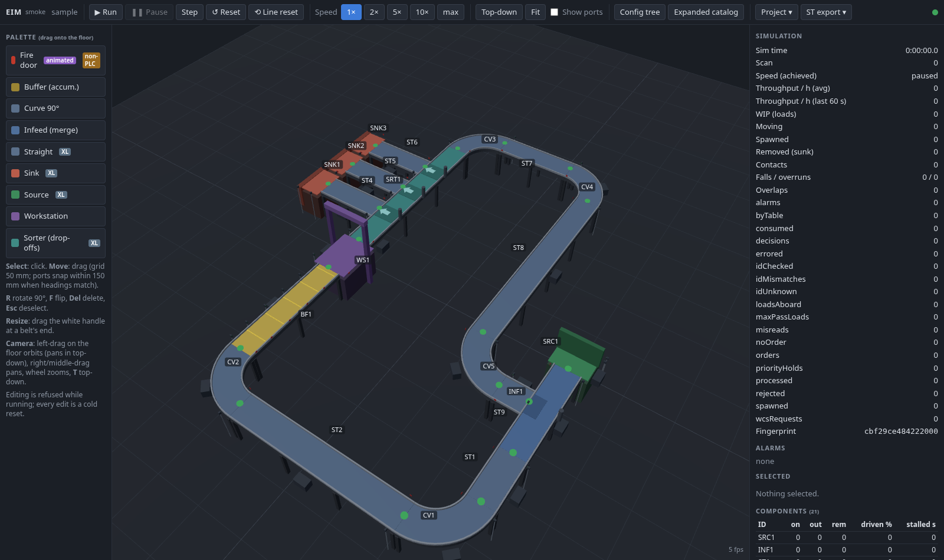This screenshot has height=560, width=944.
Task: Click the green status indicator dot
Action: tap(935, 12)
